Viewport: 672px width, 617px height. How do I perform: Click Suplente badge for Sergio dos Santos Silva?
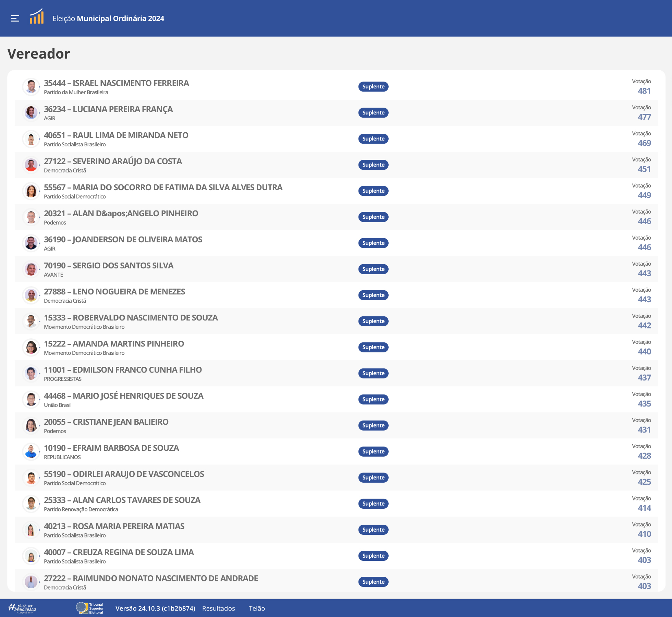coord(374,269)
